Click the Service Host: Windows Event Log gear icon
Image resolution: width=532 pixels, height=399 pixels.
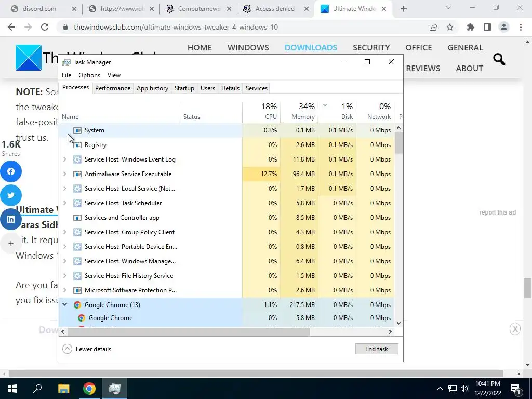(x=77, y=159)
